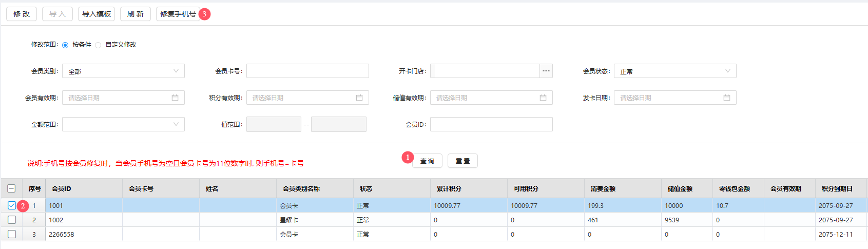Tick the row checkbox for member 2266558
Image resolution: width=868 pixels, height=249 pixels.
[x=12, y=234]
